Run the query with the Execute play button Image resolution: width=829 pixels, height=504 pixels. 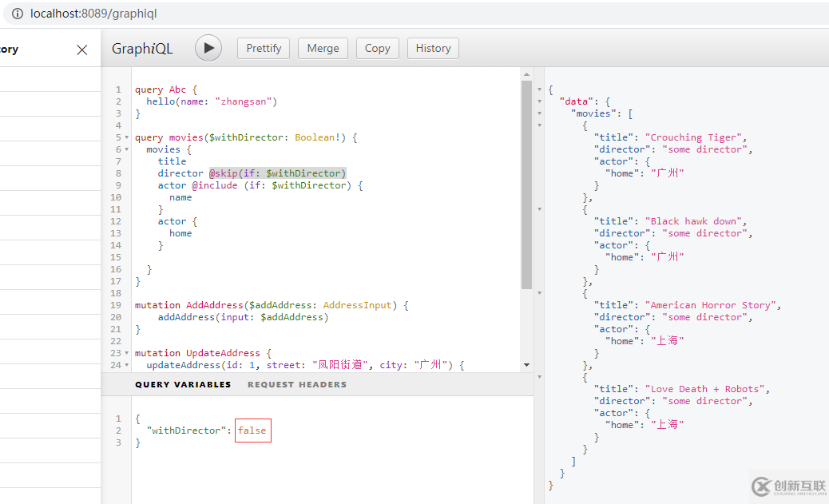(x=208, y=48)
